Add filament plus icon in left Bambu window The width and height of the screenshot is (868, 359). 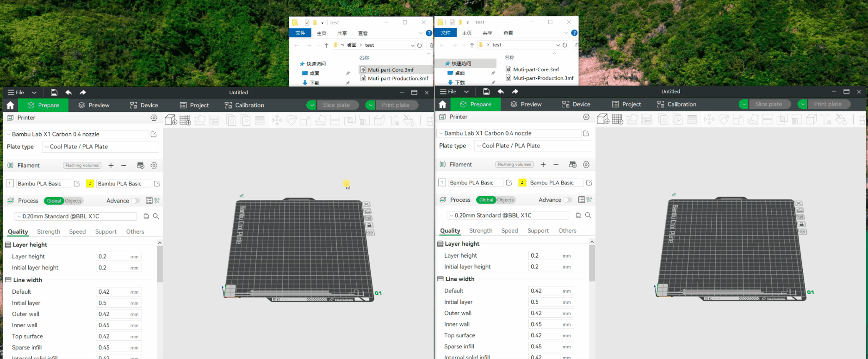point(111,166)
